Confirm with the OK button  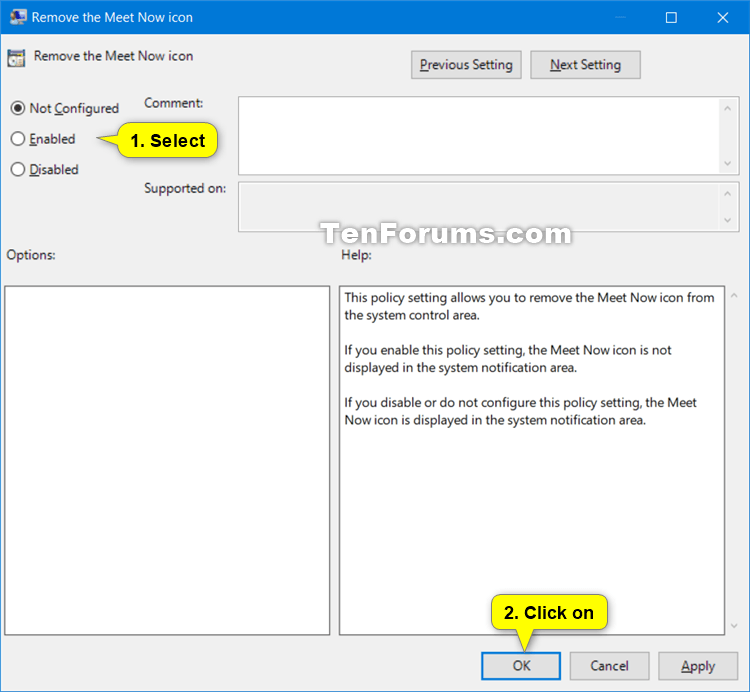(x=521, y=666)
